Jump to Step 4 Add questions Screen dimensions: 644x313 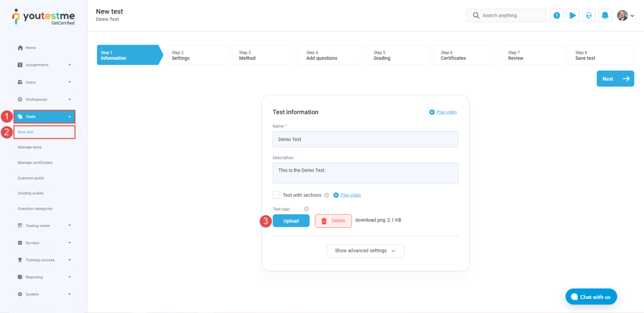point(328,55)
